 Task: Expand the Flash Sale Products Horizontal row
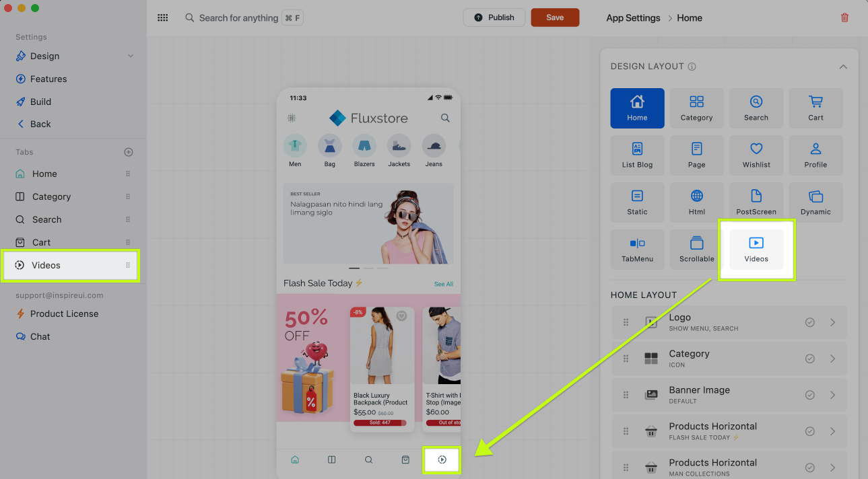point(833,431)
